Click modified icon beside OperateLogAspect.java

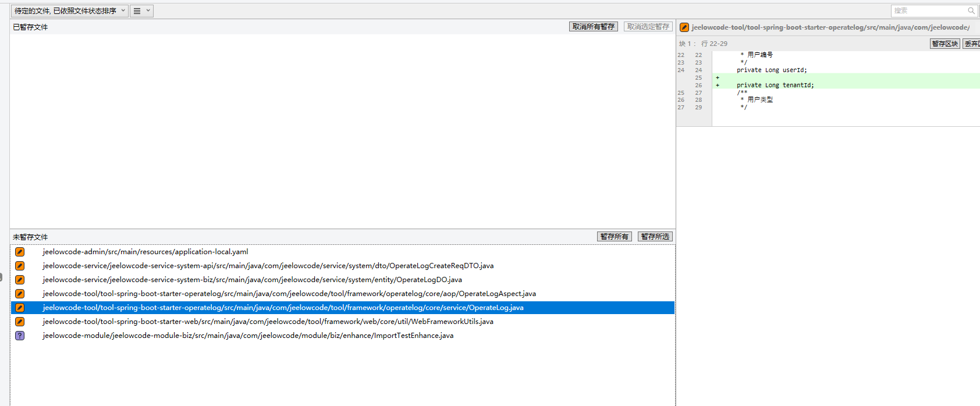20,294
